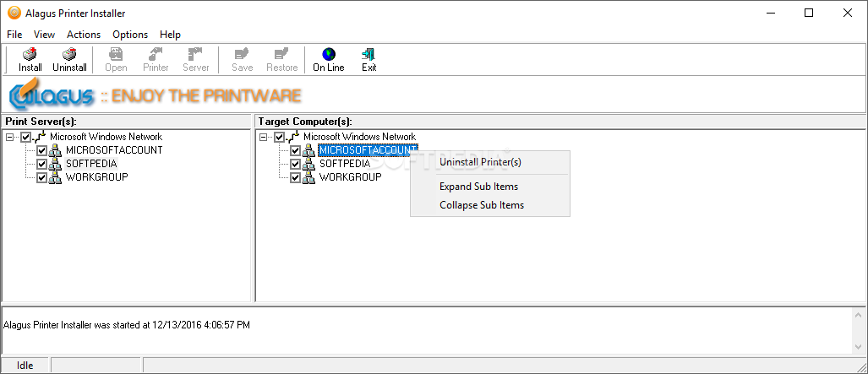Uncheck SOFTPEDIA in Target Computer tree

[x=295, y=165]
